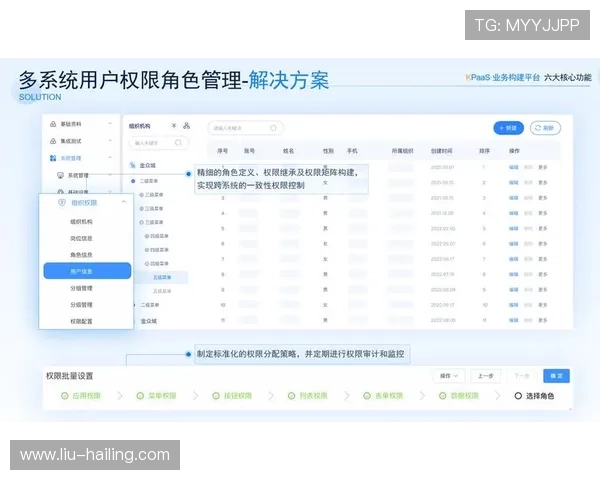Click the refresh icon inside 刷新 button

pyautogui.click(x=538, y=128)
